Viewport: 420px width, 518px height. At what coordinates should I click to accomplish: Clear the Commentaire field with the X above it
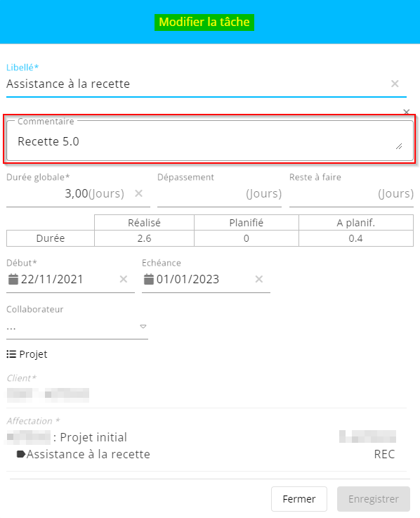(406, 112)
